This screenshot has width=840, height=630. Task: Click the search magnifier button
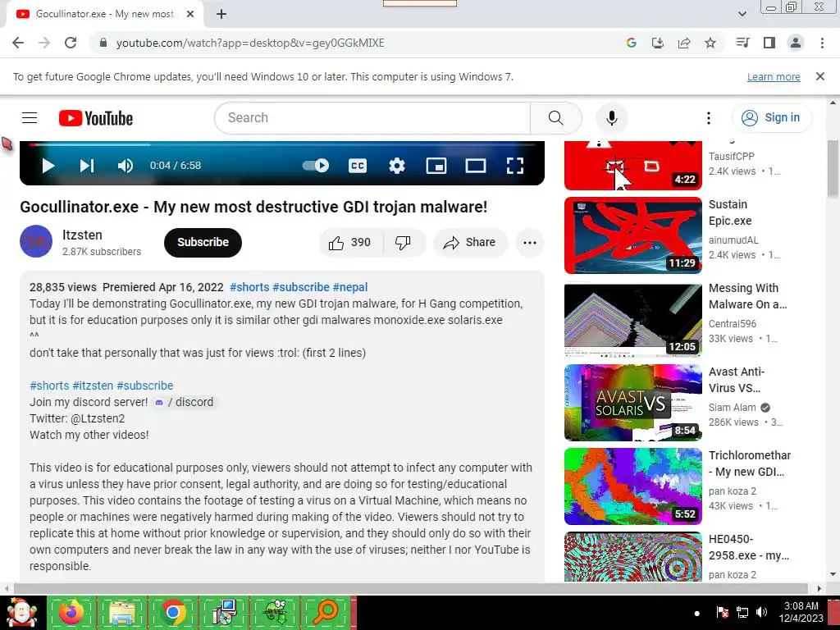point(555,118)
